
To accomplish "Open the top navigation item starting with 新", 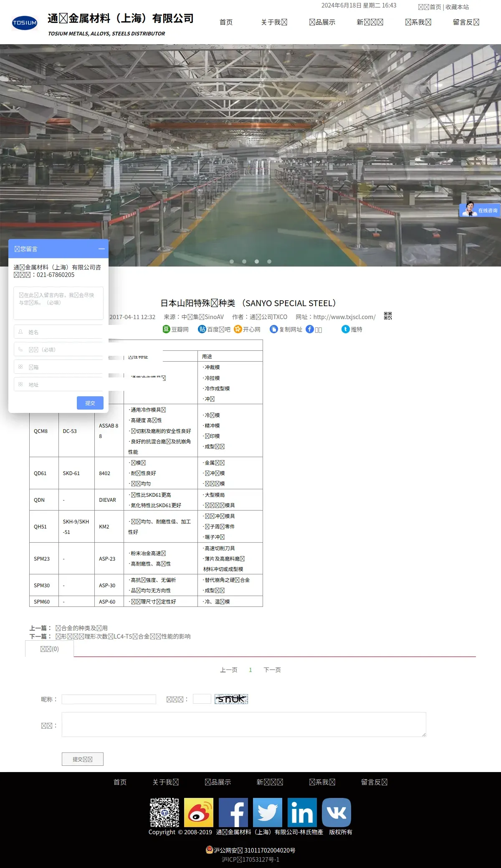I will click(370, 22).
